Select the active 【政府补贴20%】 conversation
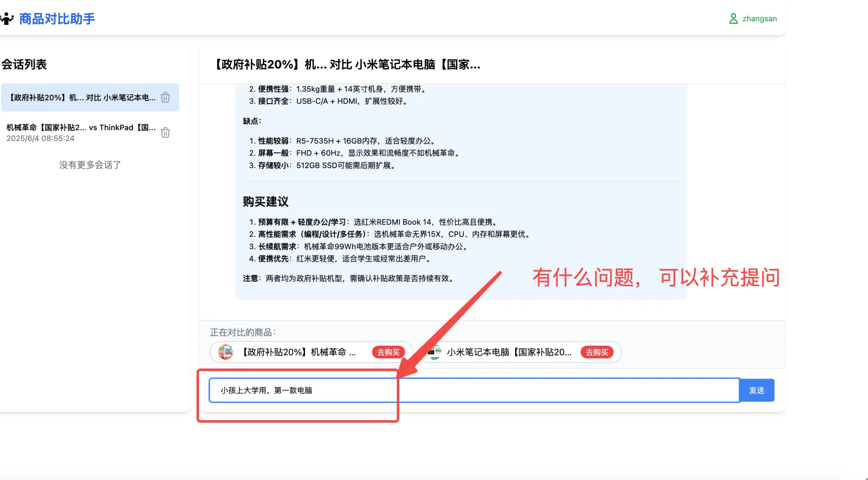This screenshot has width=868, height=480. [x=80, y=97]
